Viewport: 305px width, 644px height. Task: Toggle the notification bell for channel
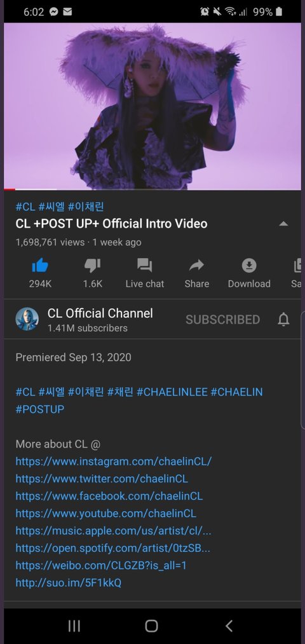(x=283, y=319)
